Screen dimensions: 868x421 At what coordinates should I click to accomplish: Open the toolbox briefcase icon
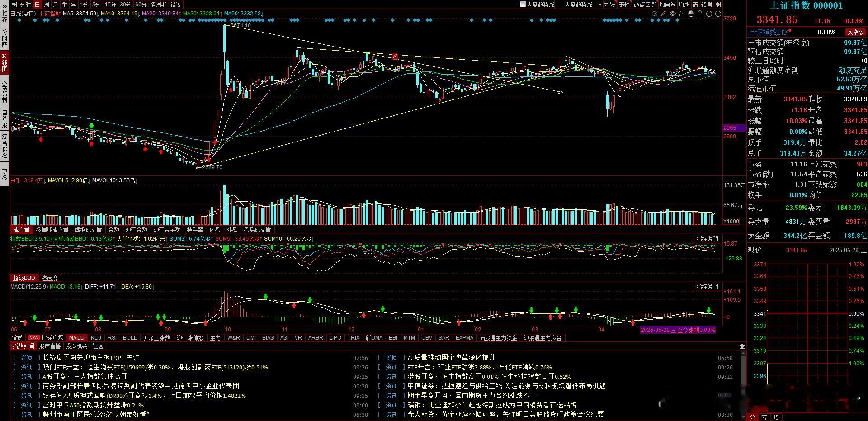pos(682,14)
